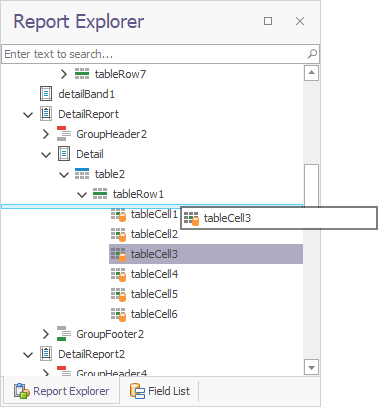
Task: Select the highlighted tableCell3 row label
Action: coord(154,254)
